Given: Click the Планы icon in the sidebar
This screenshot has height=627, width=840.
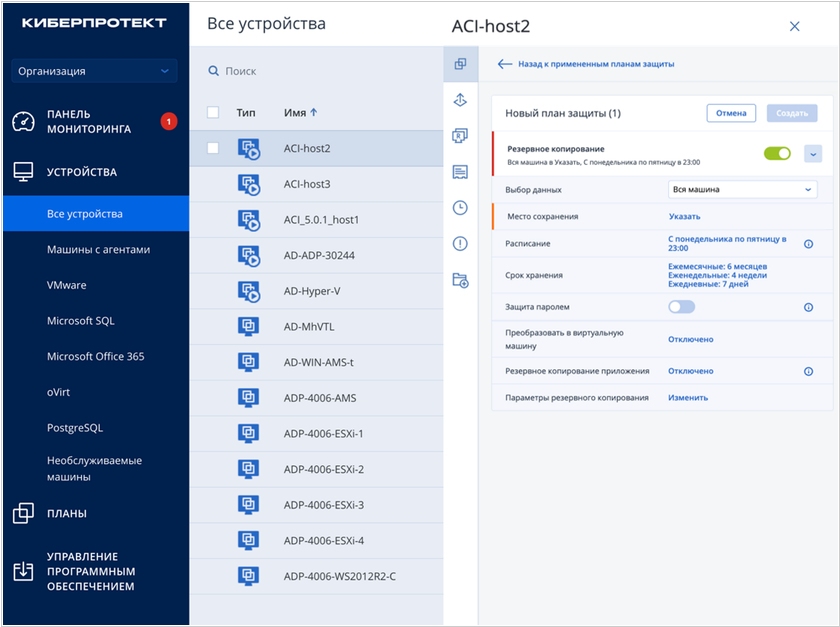Looking at the screenshot, I should point(23,513).
